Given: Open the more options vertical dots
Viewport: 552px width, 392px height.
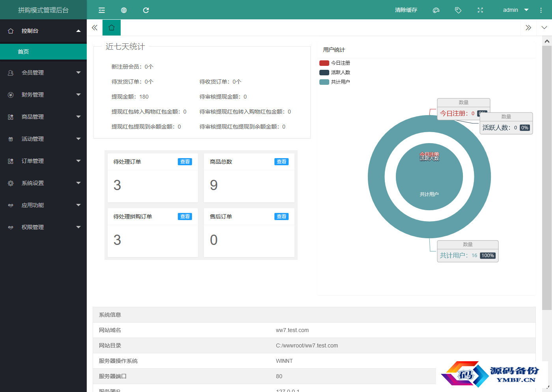Looking at the screenshot, I should 541,10.
